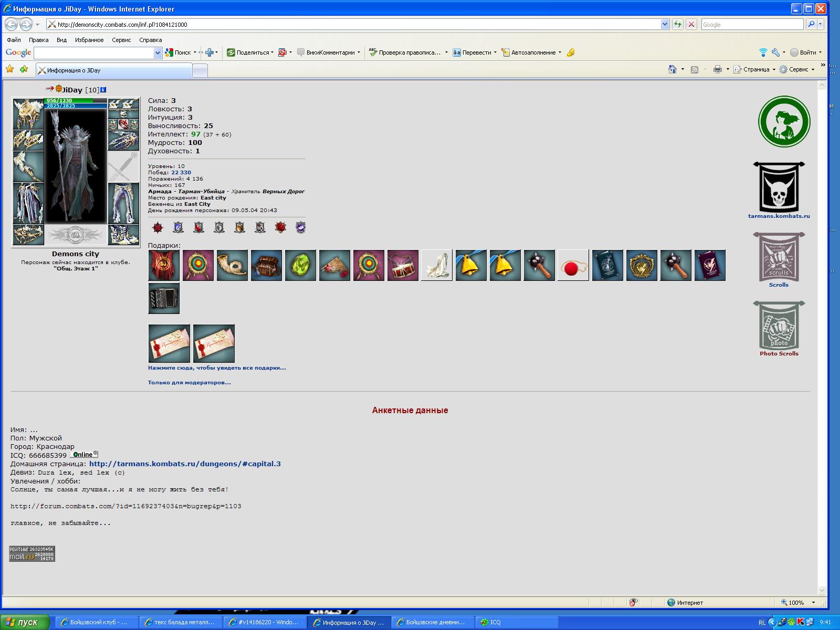Expand the Поделиться dropdown
This screenshot has height=630, width=840.
click(272, 52)
